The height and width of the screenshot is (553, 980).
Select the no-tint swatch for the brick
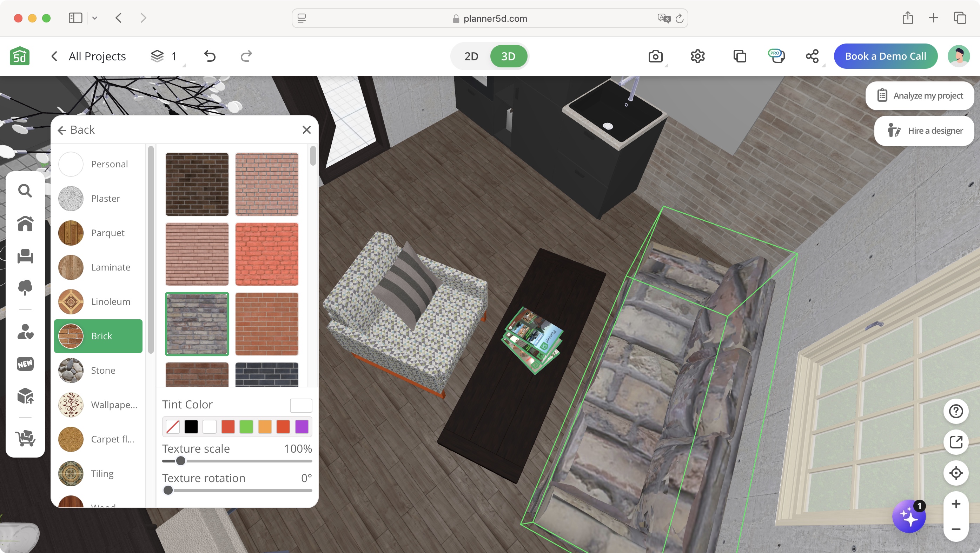click(173, 426)
